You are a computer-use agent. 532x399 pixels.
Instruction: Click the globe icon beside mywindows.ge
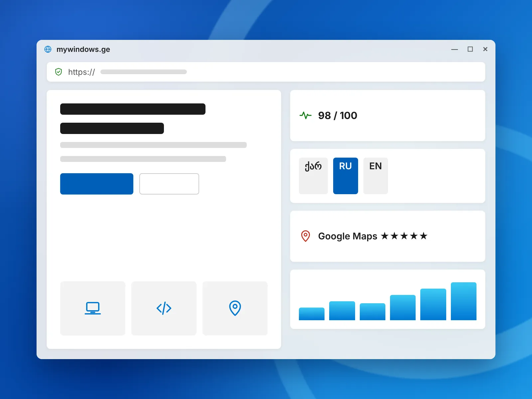click(x=48, y=49)
